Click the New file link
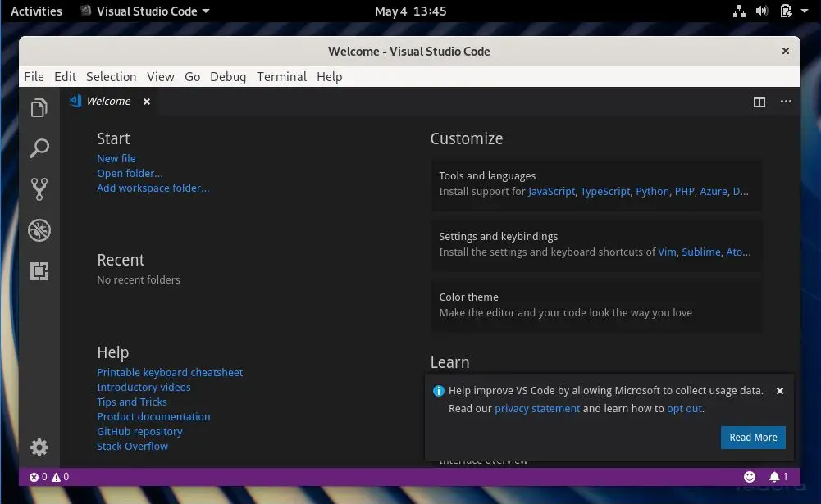Image resolution: width=821 pixels, height=504 pixels. 116,159
